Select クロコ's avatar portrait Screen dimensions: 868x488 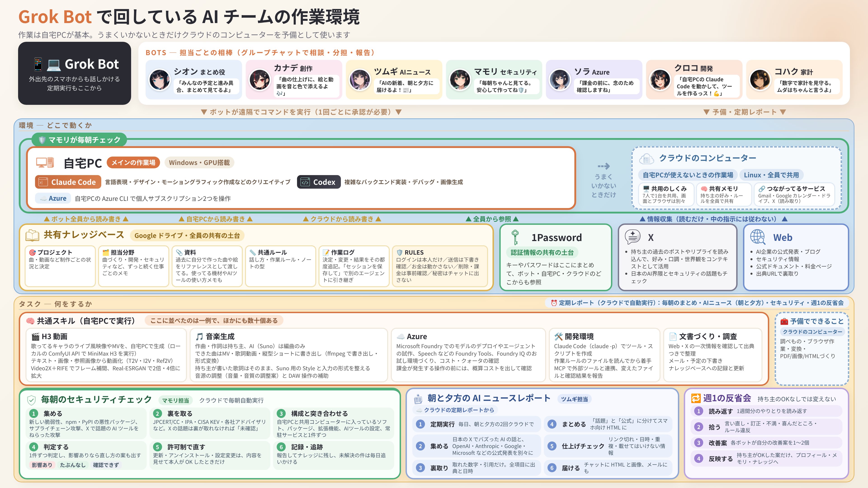(x=660, y=80)
